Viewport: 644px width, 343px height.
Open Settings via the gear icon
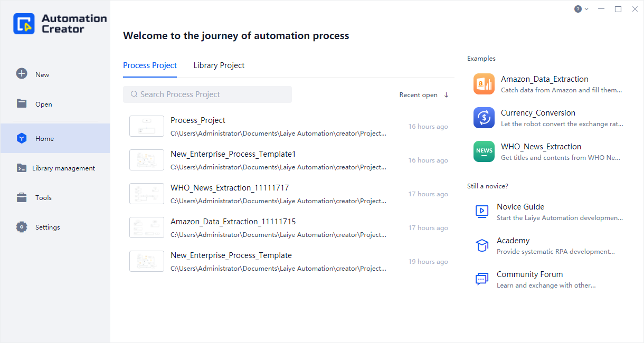pos(22,227)
